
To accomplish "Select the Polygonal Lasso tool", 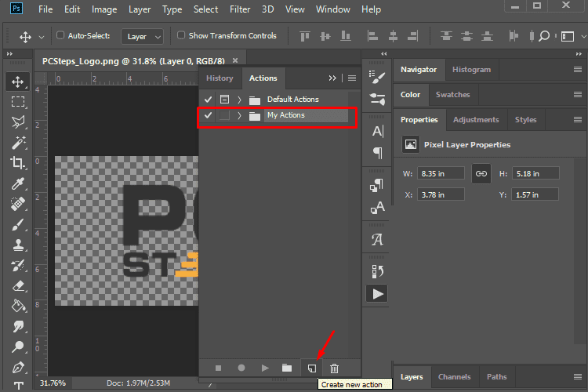I will click(x=17, y=122).
